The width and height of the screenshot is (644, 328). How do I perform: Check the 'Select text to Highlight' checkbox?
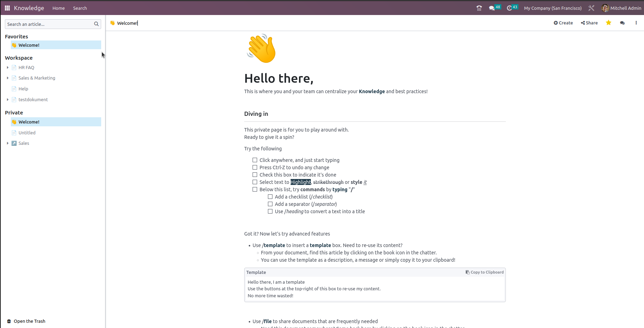[255, 182]
